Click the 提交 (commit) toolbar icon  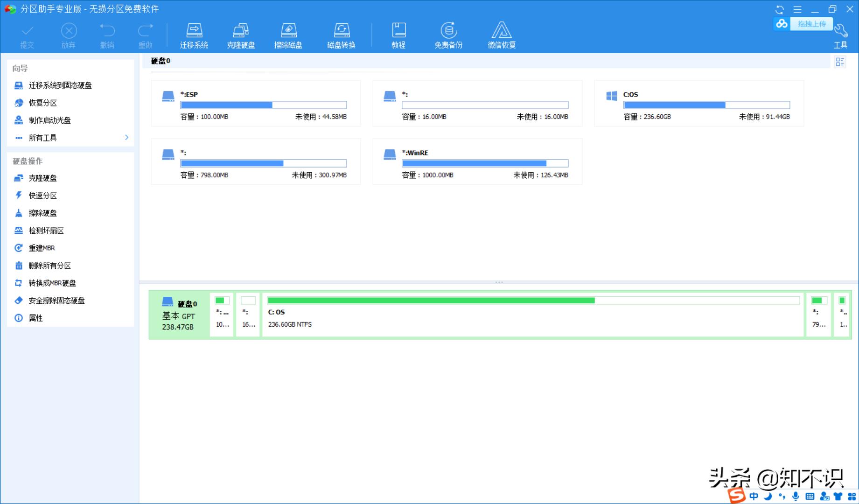[28, 36]
